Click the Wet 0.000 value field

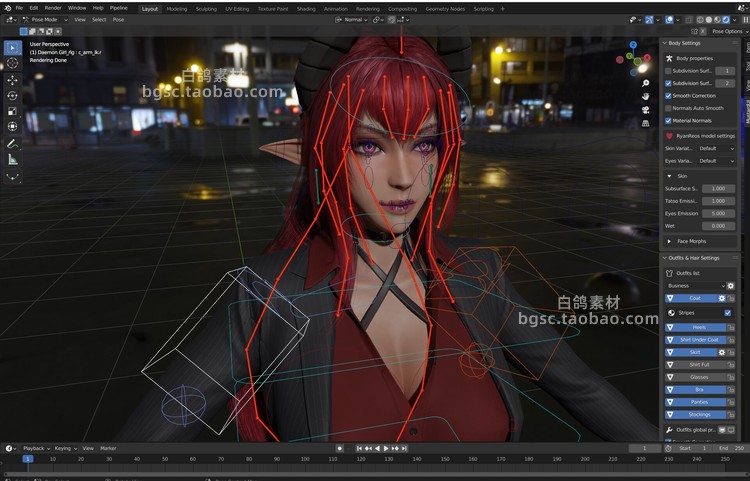[718, 226]
